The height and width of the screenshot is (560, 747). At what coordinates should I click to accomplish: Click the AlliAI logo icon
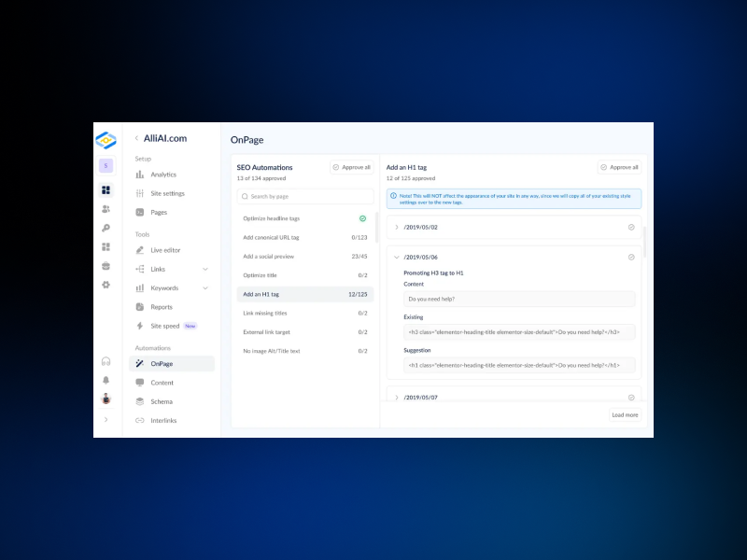[x=106, y=138]
